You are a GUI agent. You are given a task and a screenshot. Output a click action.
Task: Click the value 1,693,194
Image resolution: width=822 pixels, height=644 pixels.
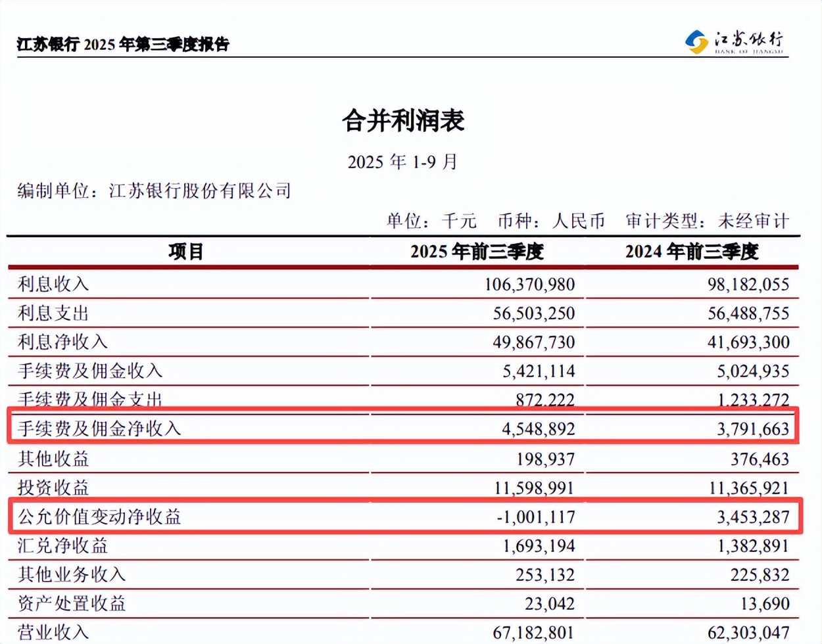tap(539, 546)
